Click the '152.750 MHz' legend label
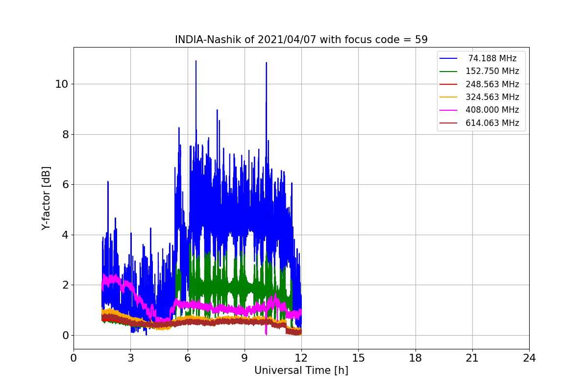The width and height of the screenshot is (588, 392). pos(492,71)
